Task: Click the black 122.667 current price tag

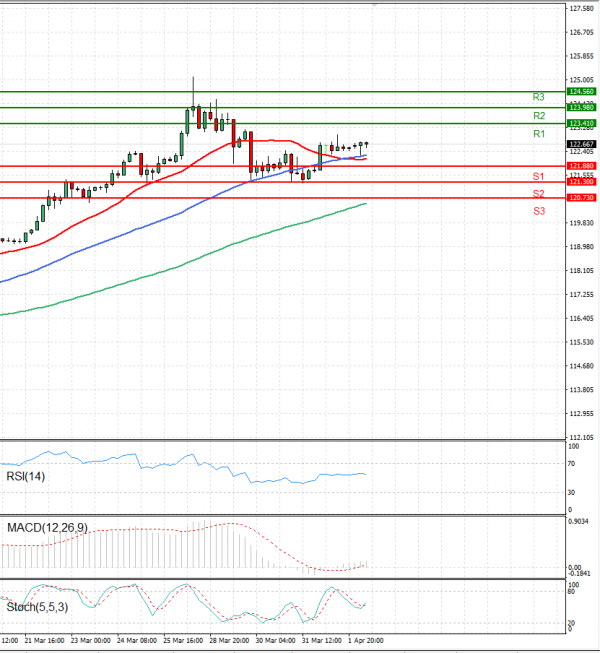Action: pyautogui.click(x=581, y=145)
